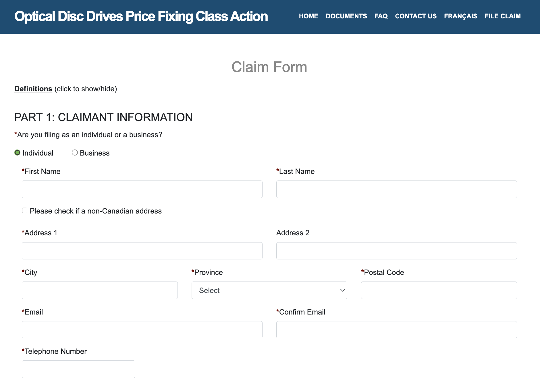Click the Address 2 text field

click(396, 251)
